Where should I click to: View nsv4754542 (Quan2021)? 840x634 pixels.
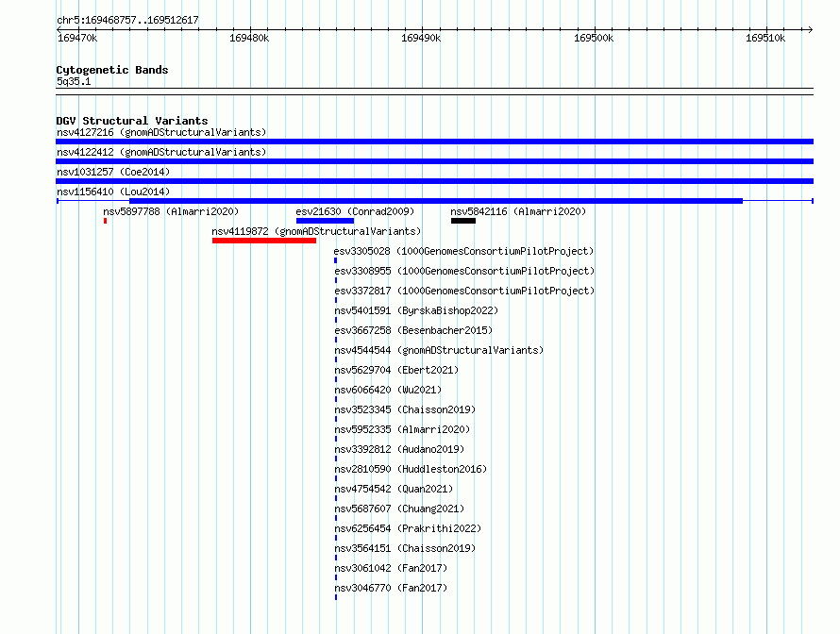pyautogui.click(x=394, y=489)
